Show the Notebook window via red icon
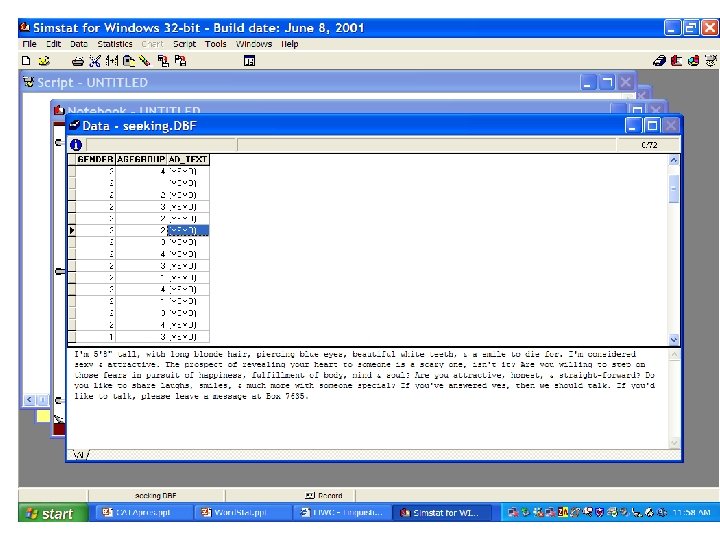720x540 pixels. pyautogui.click(x=676, y=61)
